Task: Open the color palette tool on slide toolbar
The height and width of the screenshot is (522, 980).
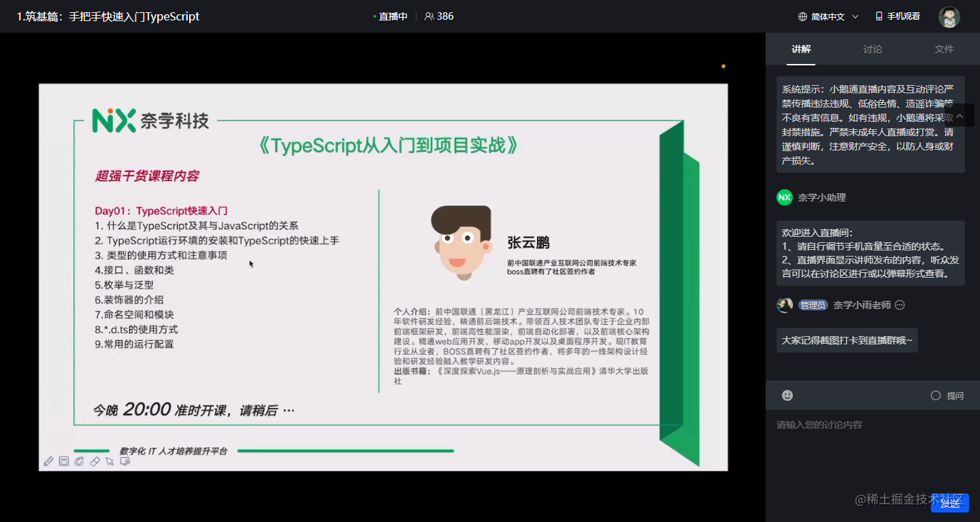Action: [79, 461]
